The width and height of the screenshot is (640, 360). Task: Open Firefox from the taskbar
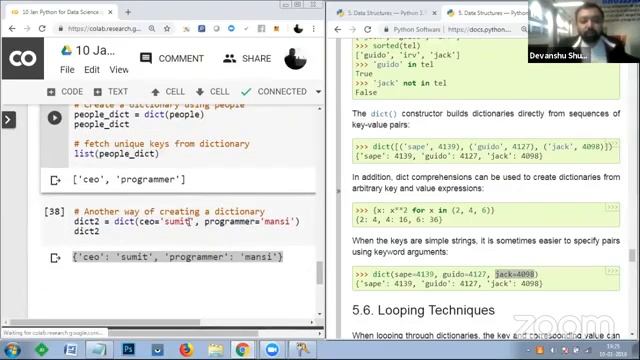(x=186, y=350)
